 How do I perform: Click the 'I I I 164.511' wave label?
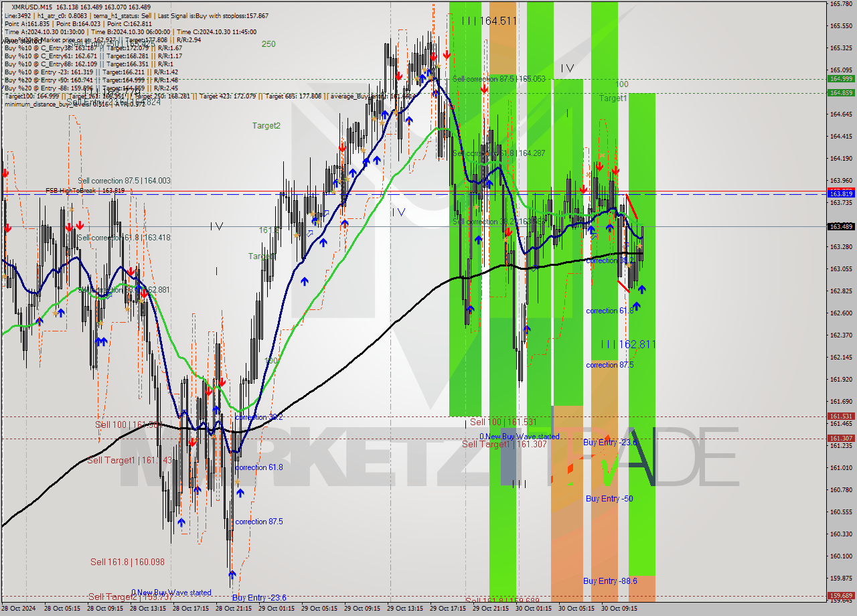coord(489,21)
